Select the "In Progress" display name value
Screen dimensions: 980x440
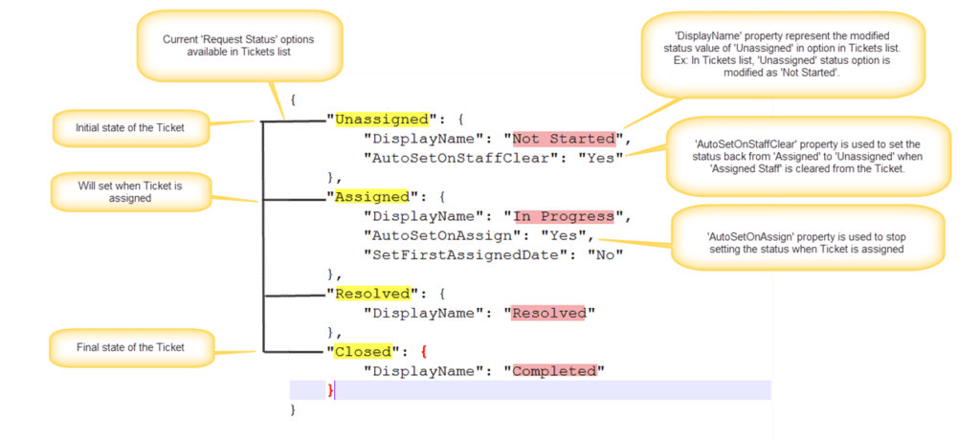[565, 215]
